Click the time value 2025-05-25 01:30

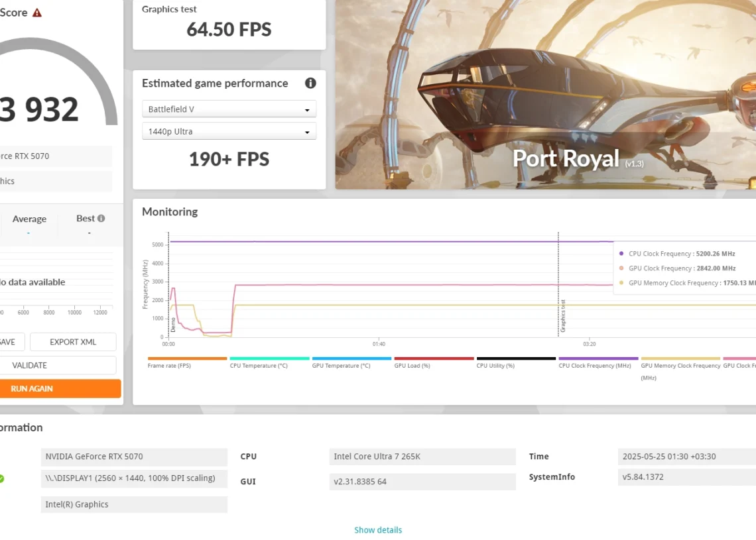click(686, 457)
